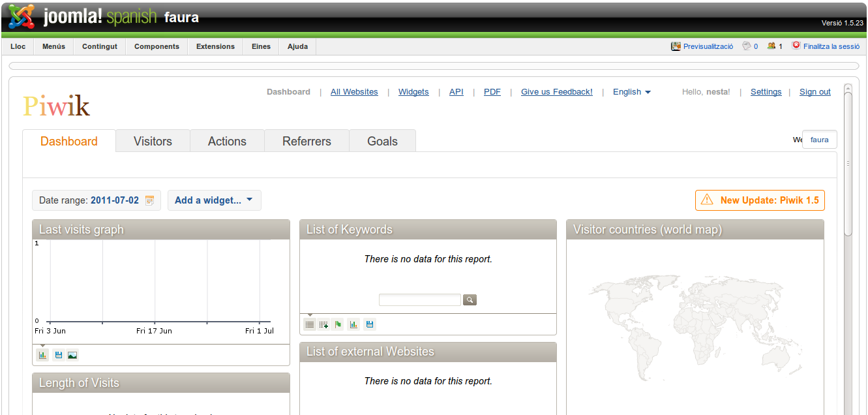Click the 'Versió 1.5.23' text
Viewport: 868px width, 415px height.
click(843, 23)
